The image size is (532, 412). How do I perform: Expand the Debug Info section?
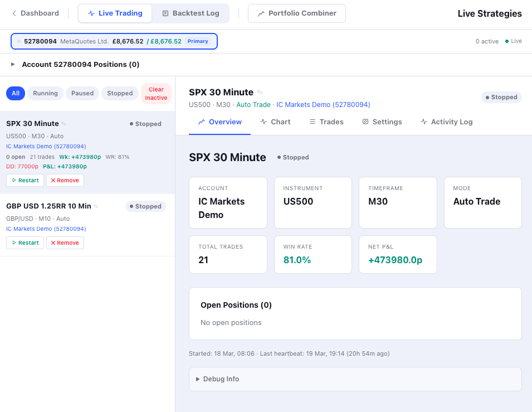217,379
